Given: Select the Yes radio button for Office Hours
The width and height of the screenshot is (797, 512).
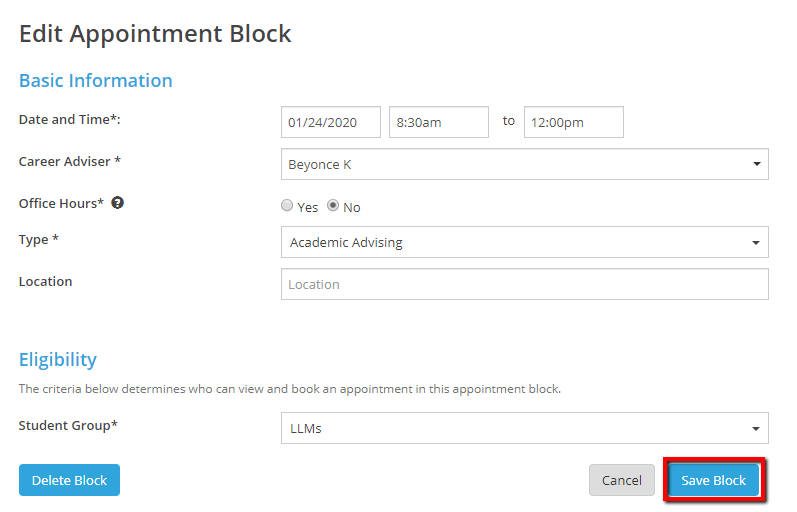Looking at the screenshot, I should pos(287,206).
